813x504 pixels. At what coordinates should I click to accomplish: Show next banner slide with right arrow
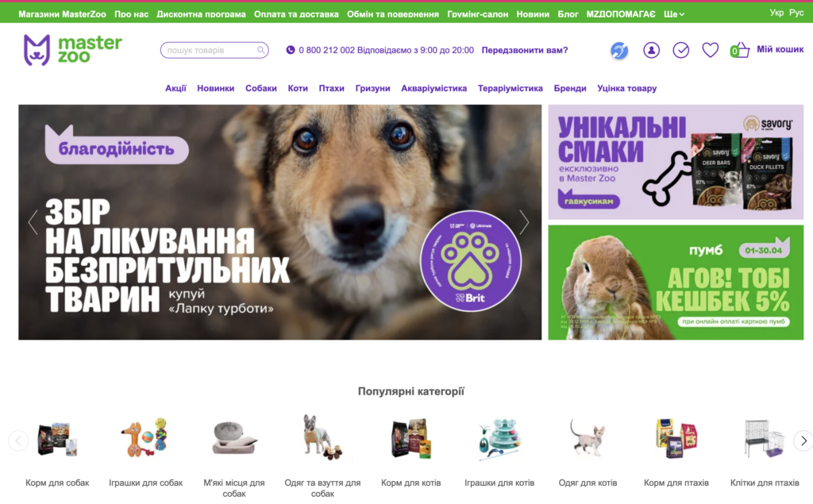pos(524,222)
